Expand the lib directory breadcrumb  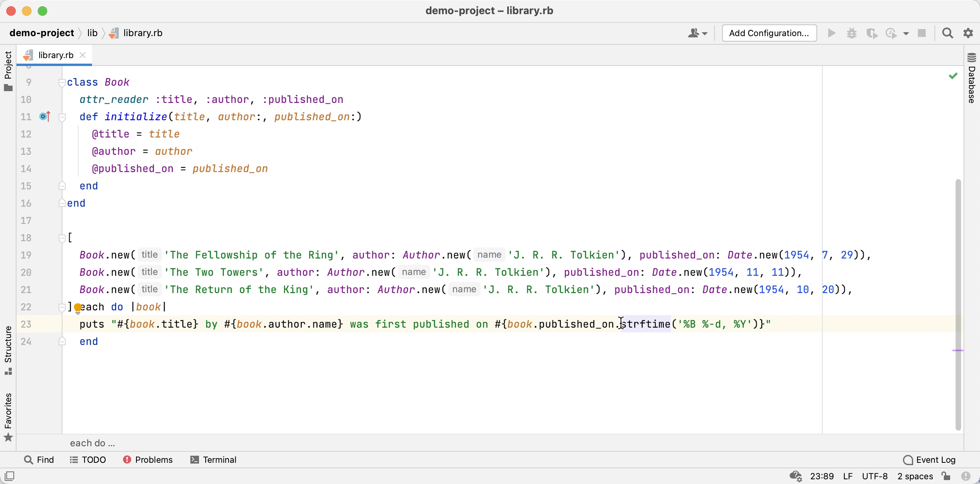[92, 33]
